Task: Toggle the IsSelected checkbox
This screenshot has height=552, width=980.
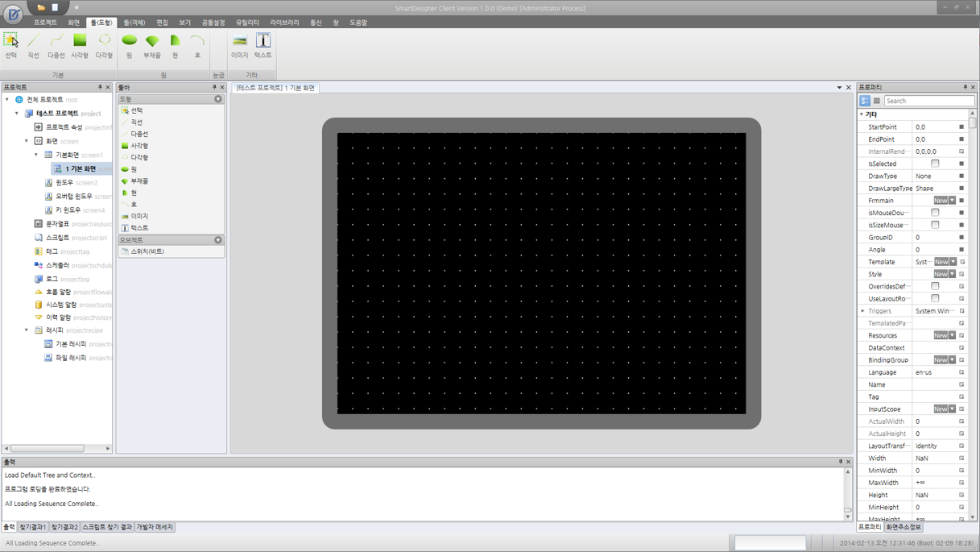Action: pyautogui.click(x=935, y=164)
